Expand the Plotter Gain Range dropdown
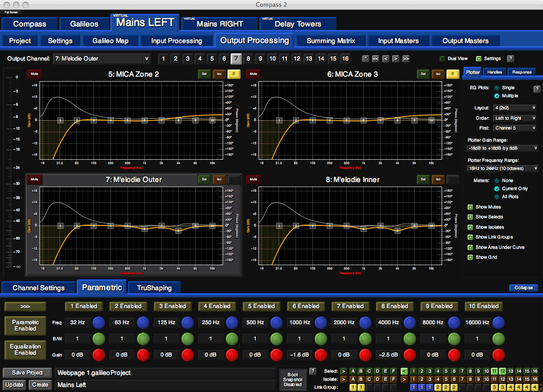543x392 pixels. (502, 148)
